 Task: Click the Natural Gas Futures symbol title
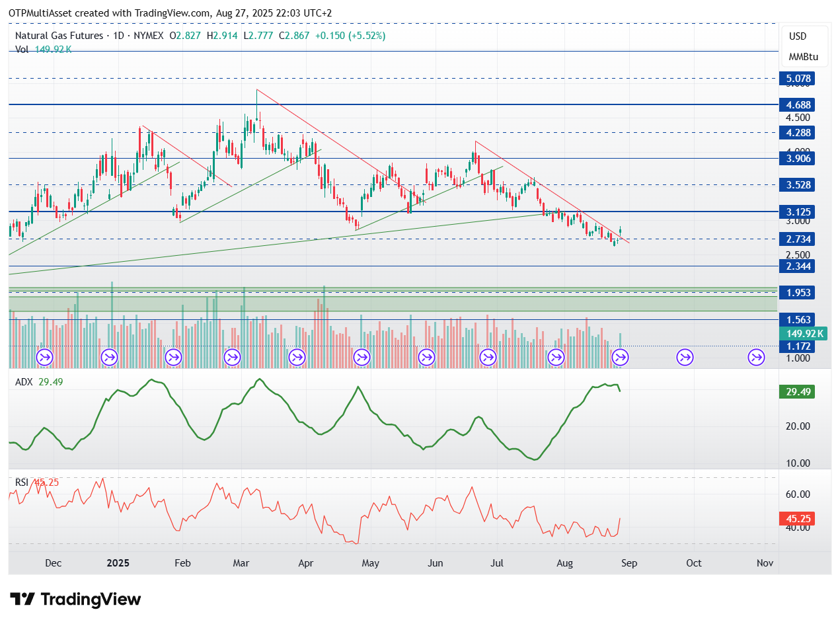click(59, 36)
